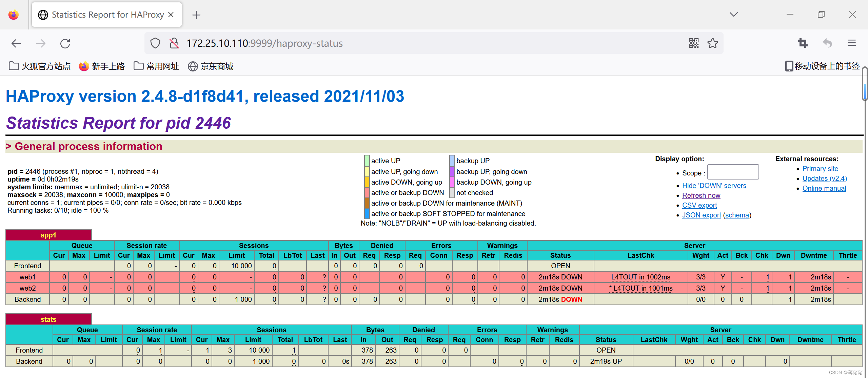Click the active or backup DOWN swatch
The width and height of the screenshot is (868, 378).
pos(367,192)
